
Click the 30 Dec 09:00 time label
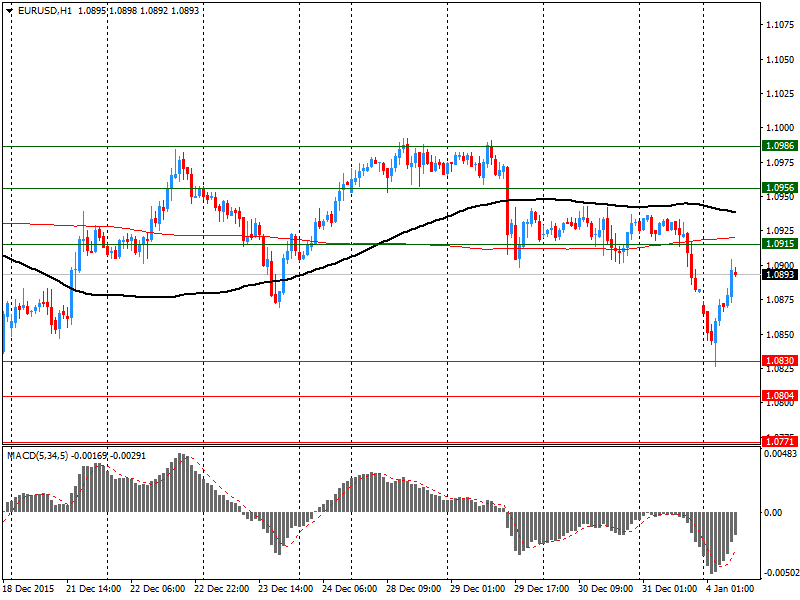(606, 589)
